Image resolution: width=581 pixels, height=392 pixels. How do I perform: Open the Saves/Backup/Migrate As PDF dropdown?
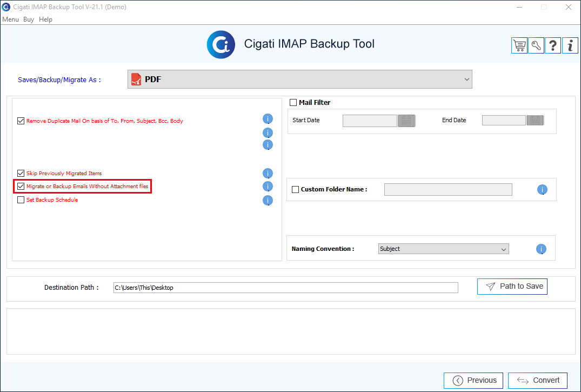click(300, 79)
